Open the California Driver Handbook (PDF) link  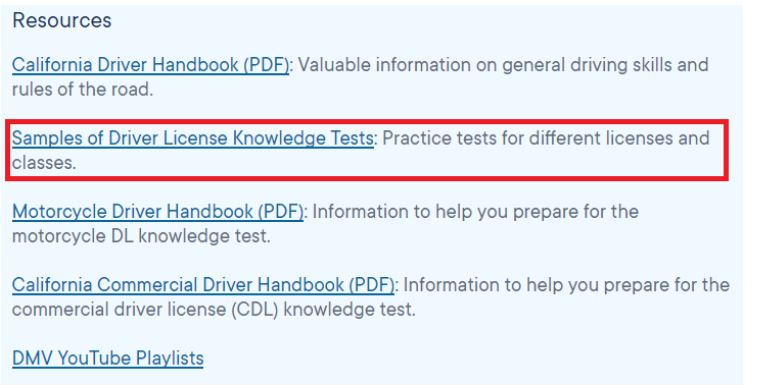(150, 65)
